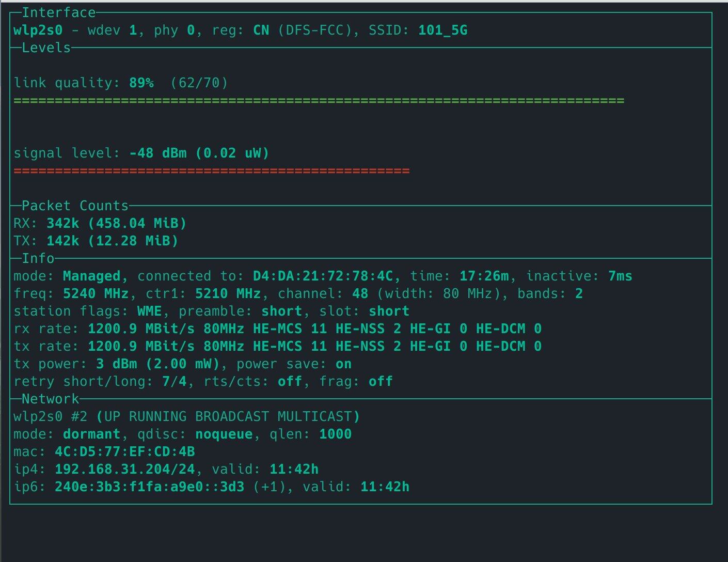
Task: Click the reg value CN
Action: tap(261, 30)
